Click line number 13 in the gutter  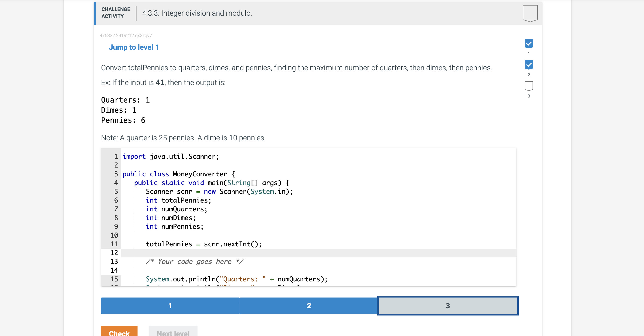(x=114, y=261)
